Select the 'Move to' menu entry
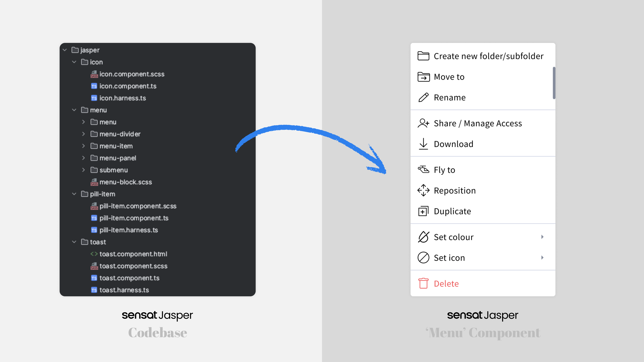This screenshot has height=362, width=644. click(x=483, y=77)
